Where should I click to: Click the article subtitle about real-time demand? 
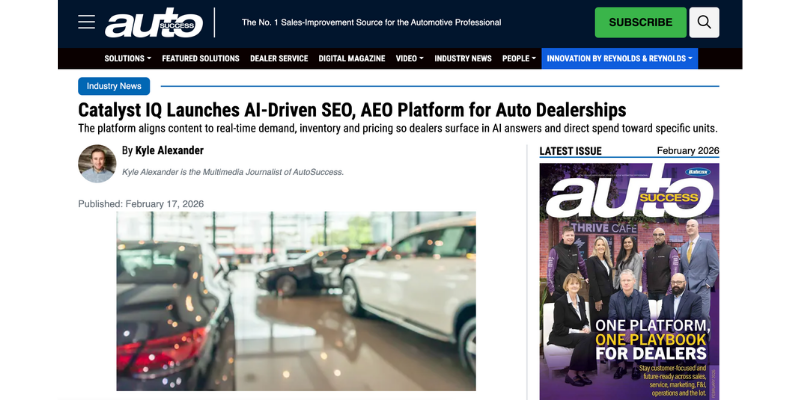[397, 129]
